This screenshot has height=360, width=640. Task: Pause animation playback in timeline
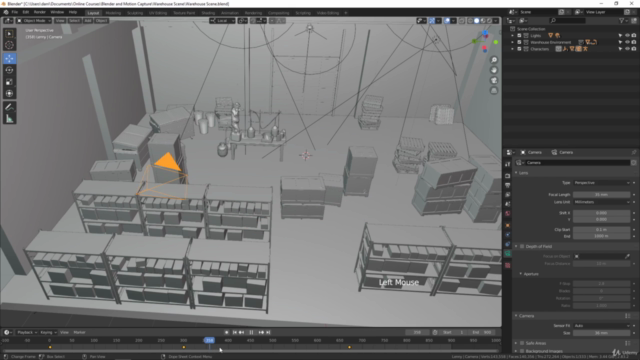tap(251, 332)
